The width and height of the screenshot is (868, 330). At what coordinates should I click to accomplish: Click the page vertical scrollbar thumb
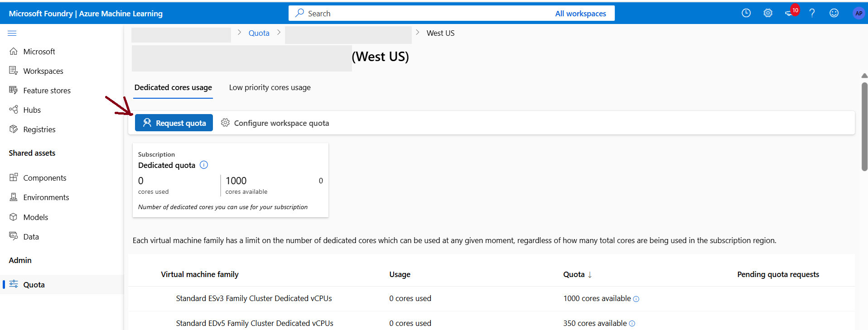coord(864,127)
